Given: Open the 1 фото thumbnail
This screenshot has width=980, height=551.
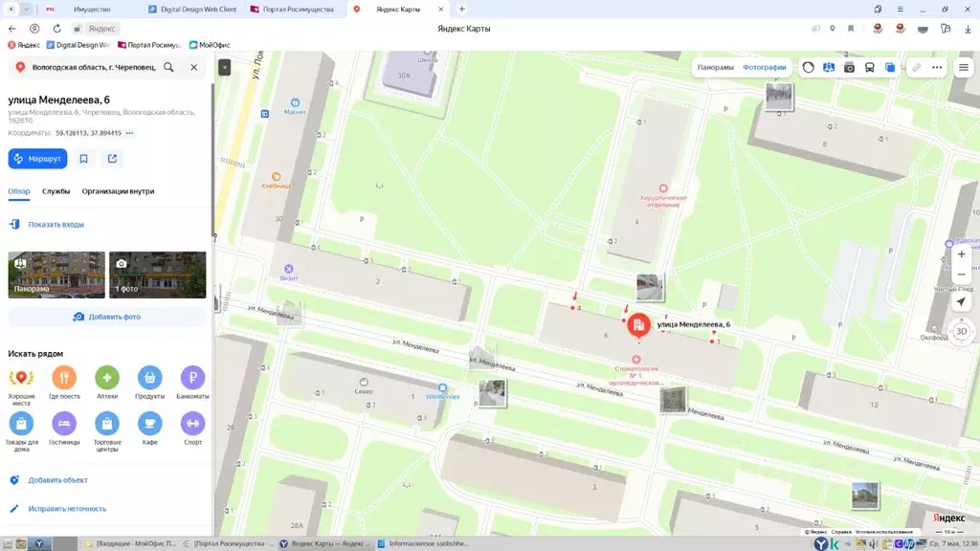Looking at the screenshot, I should click(158, 275).
